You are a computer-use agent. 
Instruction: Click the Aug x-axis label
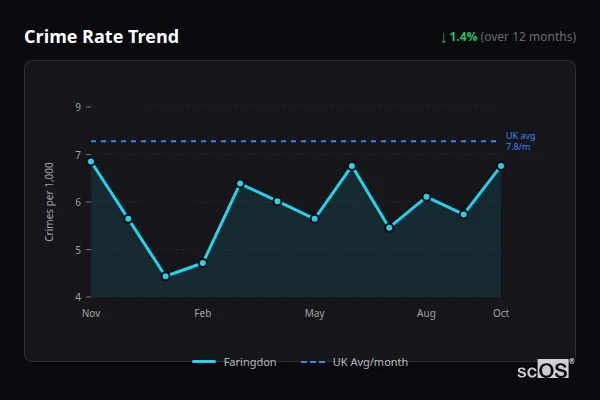426,314
